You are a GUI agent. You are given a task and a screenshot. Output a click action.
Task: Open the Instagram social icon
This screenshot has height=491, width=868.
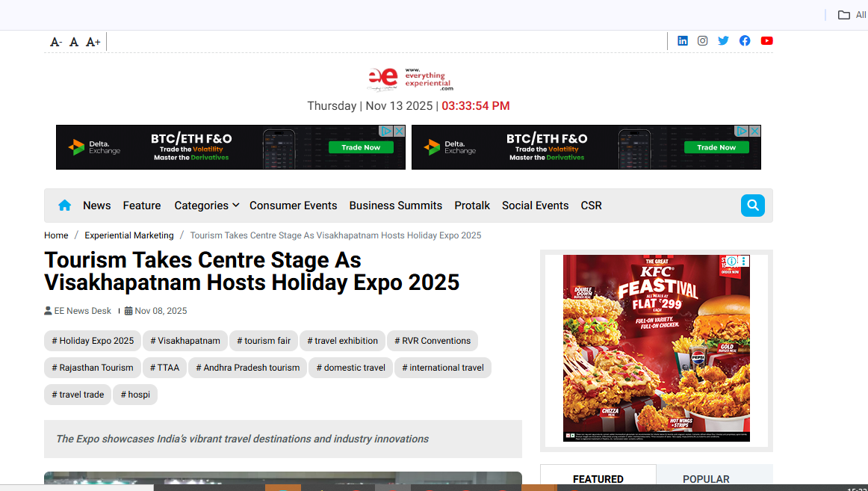(x=702, y=41)
